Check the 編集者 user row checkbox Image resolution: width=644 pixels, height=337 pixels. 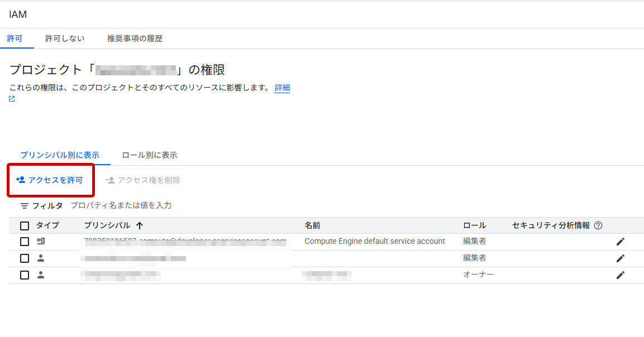[25, 258]
